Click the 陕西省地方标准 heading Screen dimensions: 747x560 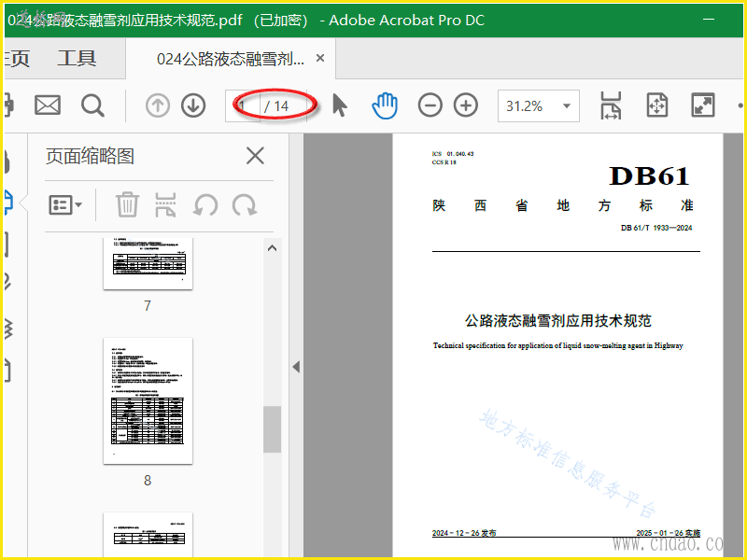pos(563,205)
